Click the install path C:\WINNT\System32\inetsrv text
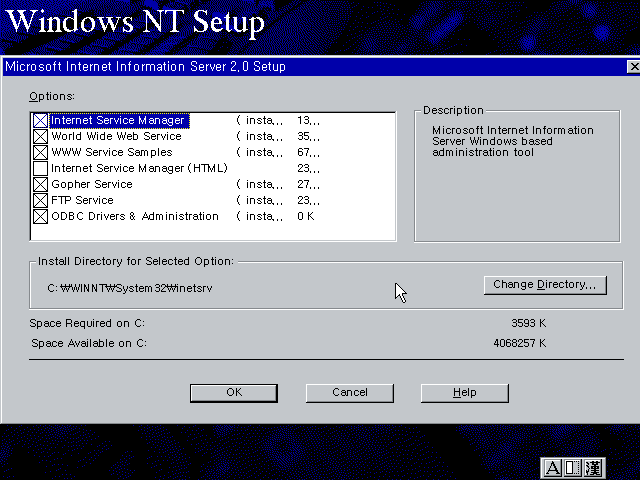 click(x=130, y=288)
